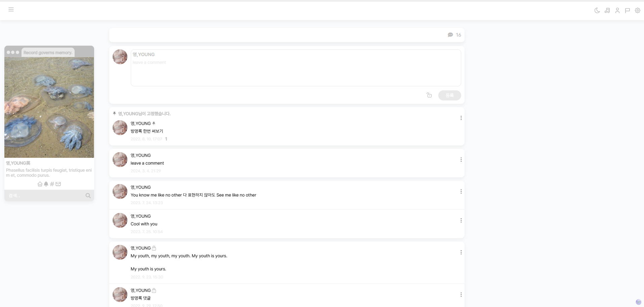Open options for 'You know me like no other' comment
Viewport: 644px width, 307px height.
coord(461,191)
